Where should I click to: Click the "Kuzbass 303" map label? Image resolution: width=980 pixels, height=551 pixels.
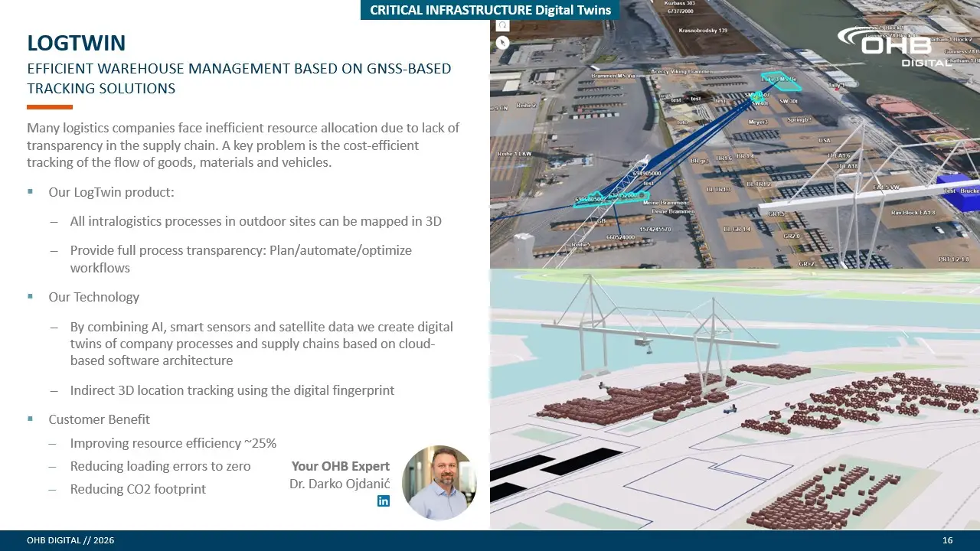click(681, 5)
